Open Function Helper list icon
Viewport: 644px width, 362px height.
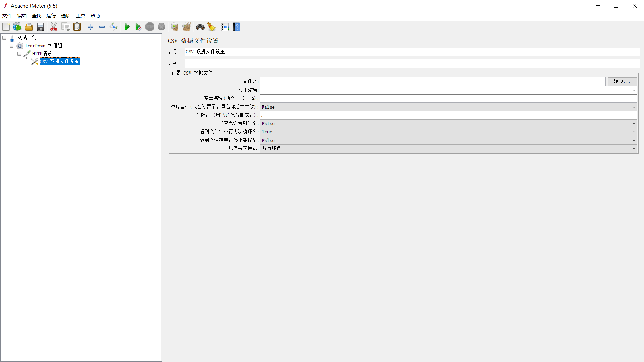click(225, 27)
